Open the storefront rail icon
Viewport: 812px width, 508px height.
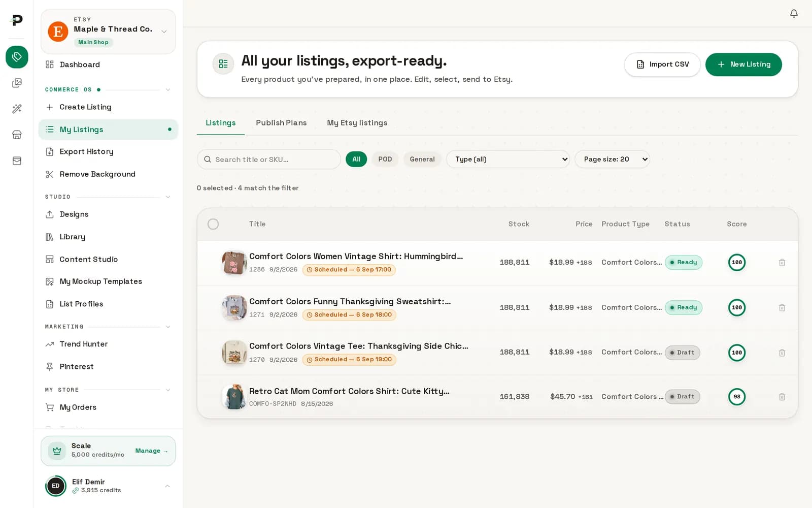(17, 135)
